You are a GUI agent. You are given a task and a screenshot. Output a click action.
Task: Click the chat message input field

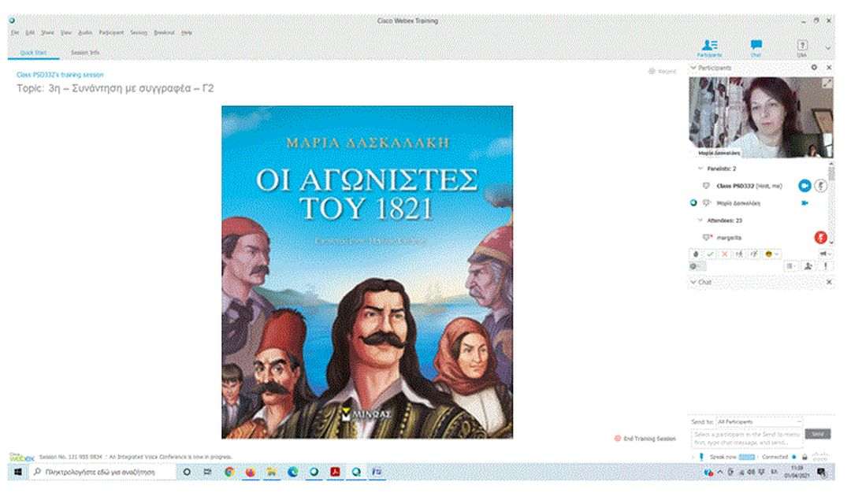(x=746, y=438)
